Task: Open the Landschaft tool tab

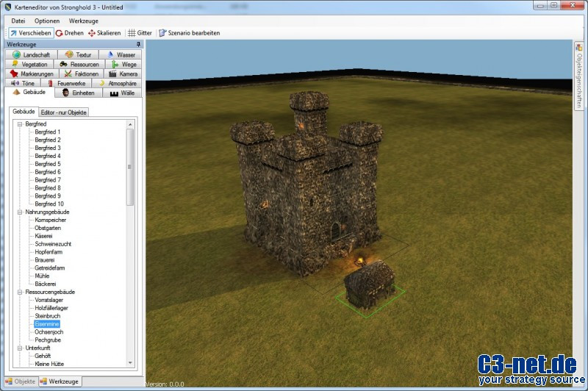Action: 32,54
